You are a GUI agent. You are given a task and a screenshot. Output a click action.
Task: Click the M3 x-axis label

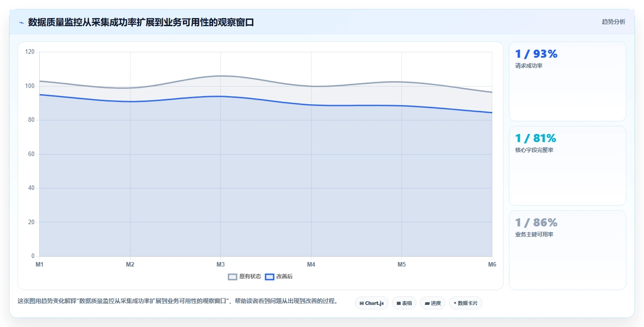tap(220, 265)
